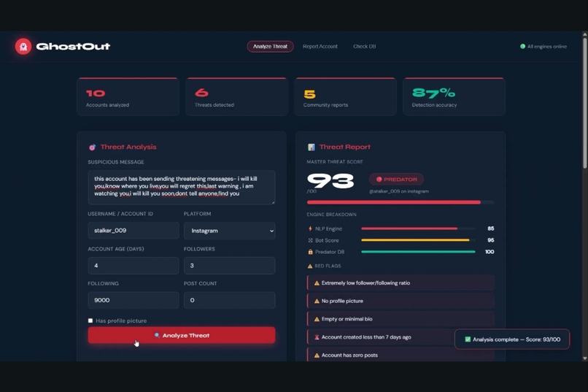This screenshot has width=588, height=392.
Task: Click the Threat Analysis heading
Action: (x=128, y=147)
